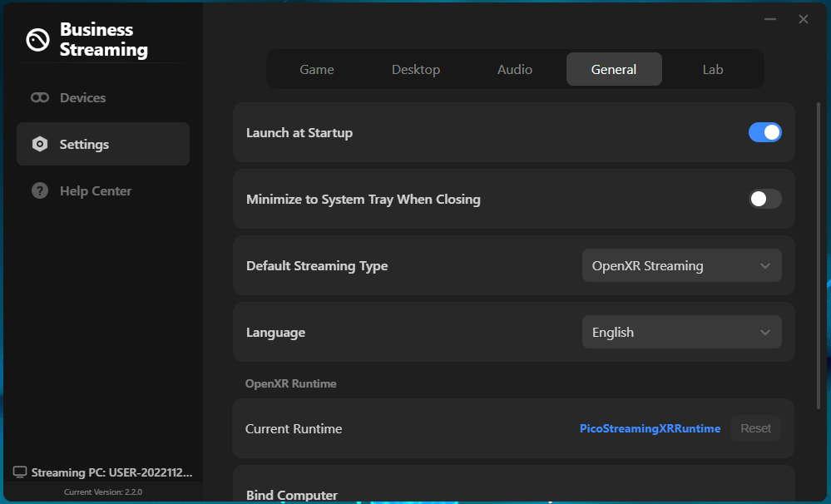Disable the Launch at Startup toggle
Viewport: 831px width, 504px height.
tap(764, 132)
